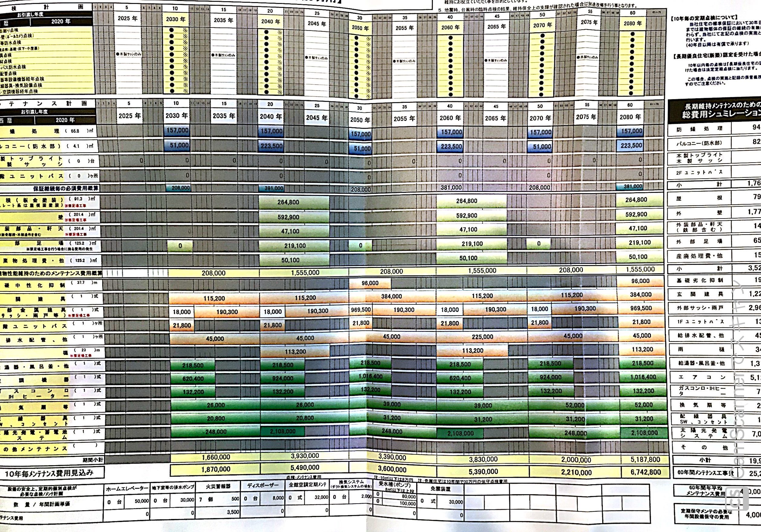Click the 10-year estimate value 1,870,000
The image size is (761, 532).
tap(216, 469)
